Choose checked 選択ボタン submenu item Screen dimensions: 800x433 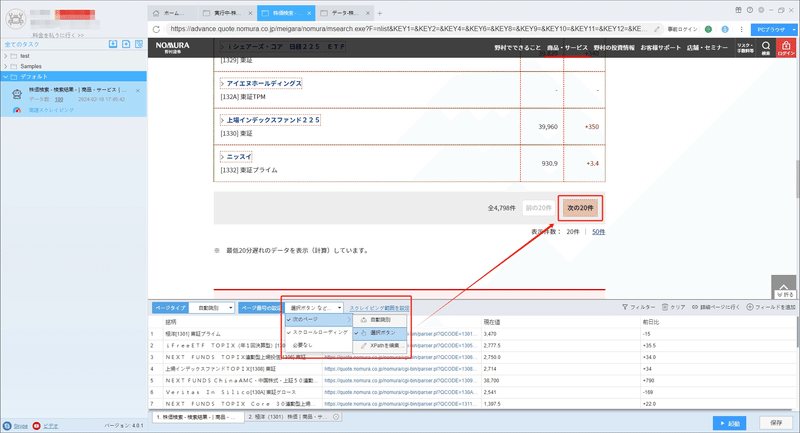(380, 333)
